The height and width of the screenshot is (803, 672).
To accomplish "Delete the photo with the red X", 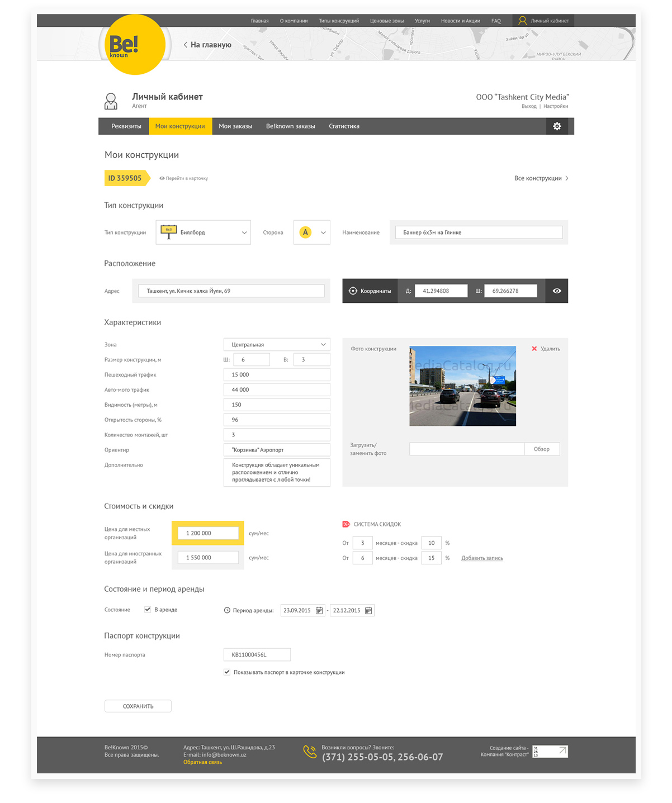I will (x=534, y=349).
